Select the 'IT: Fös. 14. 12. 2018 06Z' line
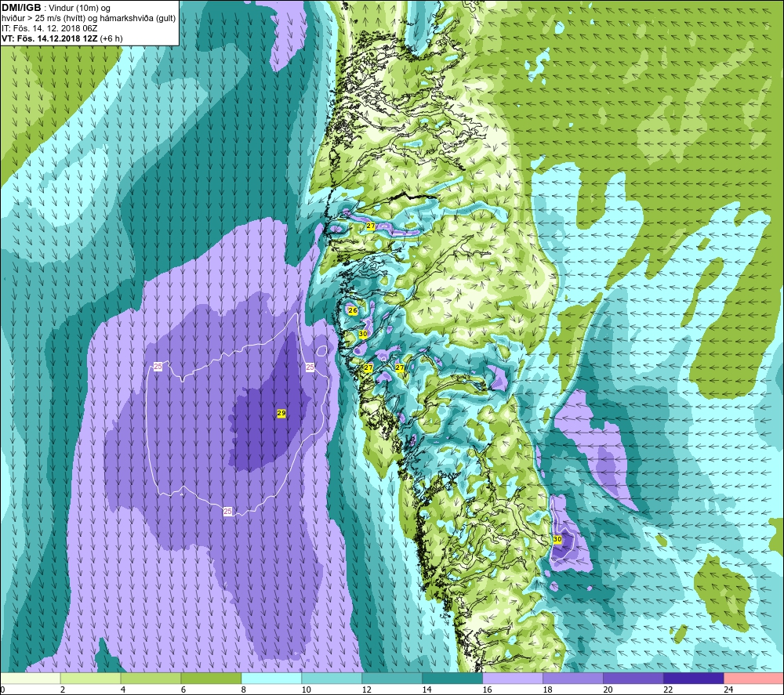The height and width of the screenshot is (695, 784). pos(49,28)
